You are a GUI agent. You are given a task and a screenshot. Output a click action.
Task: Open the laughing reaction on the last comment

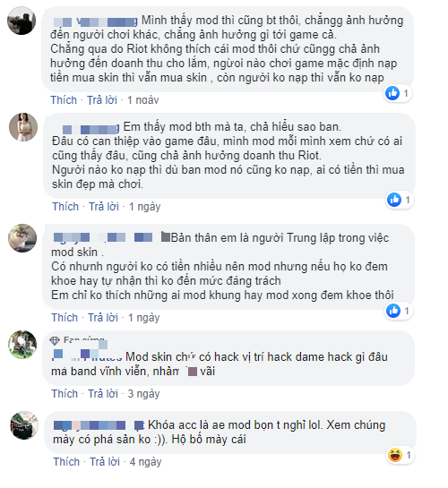click(395, 455)
